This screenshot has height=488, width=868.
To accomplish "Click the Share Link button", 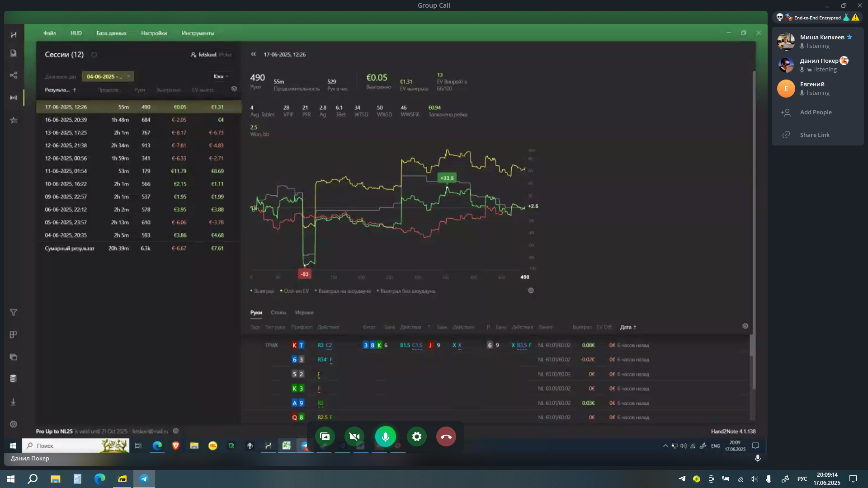I will 817,135.
